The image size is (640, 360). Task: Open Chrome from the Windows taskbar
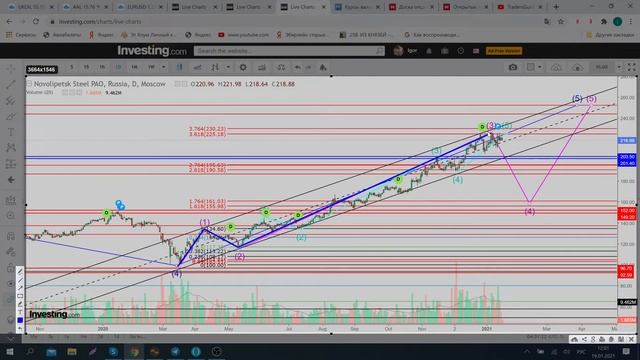pos(134,351)
